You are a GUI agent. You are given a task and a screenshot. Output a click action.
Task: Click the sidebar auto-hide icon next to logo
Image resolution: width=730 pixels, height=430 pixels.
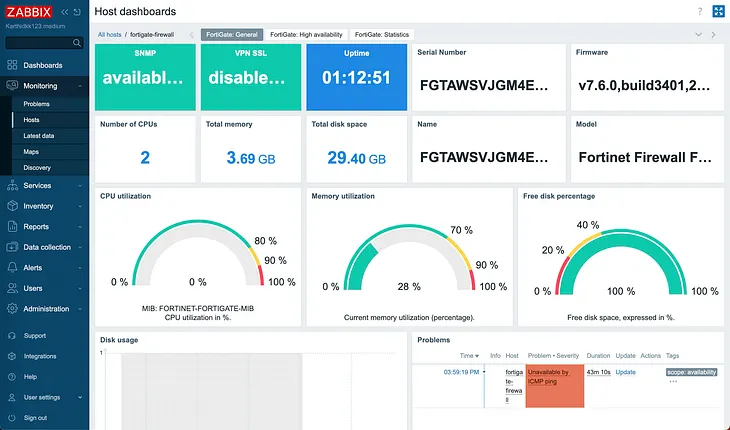tap(77, 12)
